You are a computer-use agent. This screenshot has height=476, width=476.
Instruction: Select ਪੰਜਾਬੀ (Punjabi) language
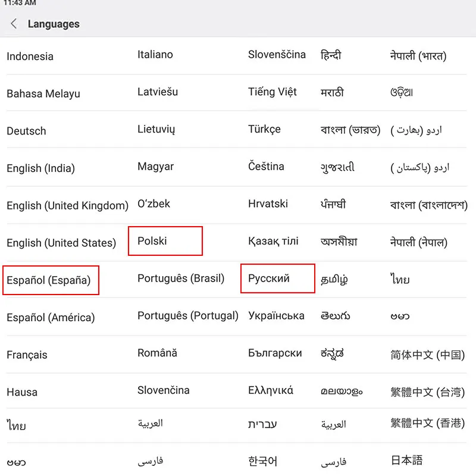(333, 204)
